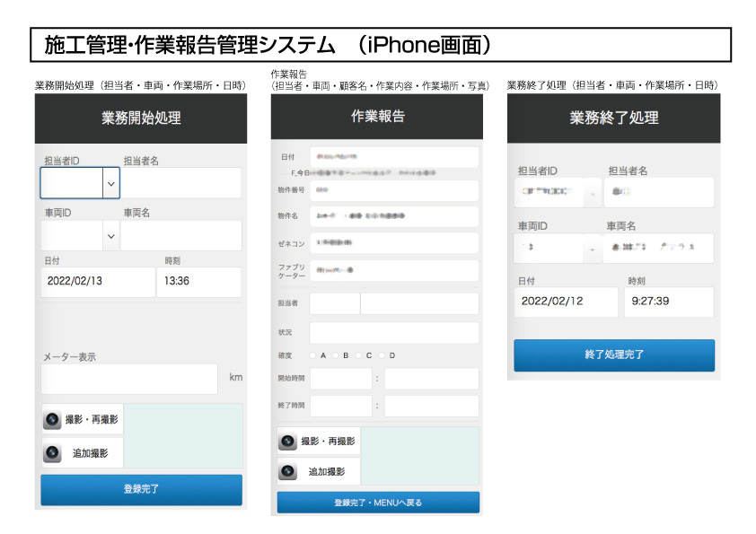Viewport: 756px width, 534px height.
Task: Click the 物件番号 field in 作業報告
Action: 393,190
